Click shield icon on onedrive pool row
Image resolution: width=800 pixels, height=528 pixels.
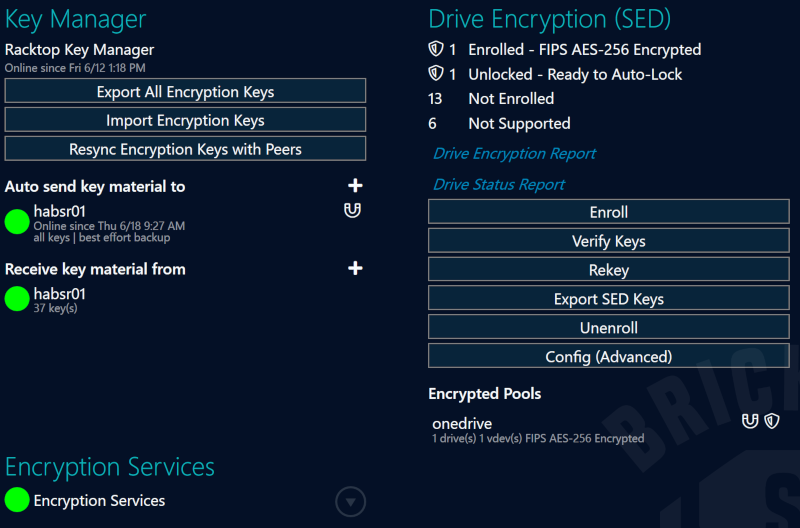771,422
